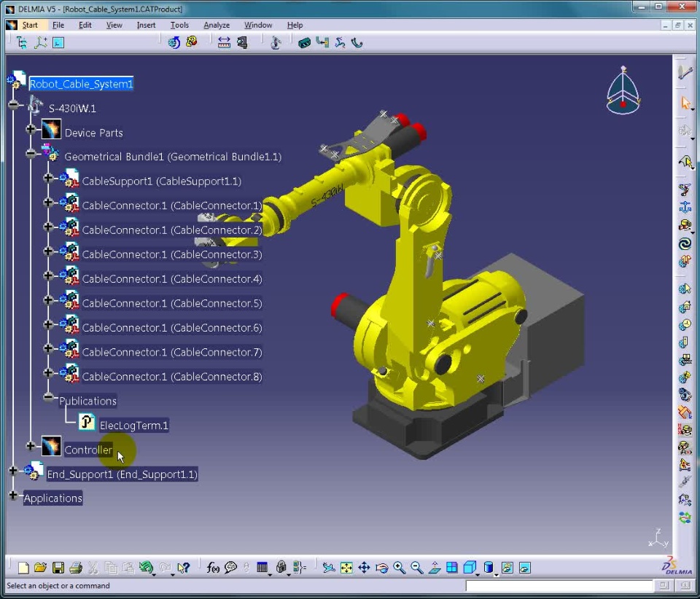Click the blue spiral icon in right toolbar
Image resolution: width=700 pixels, height=599 pixels.
coord(685,243)
